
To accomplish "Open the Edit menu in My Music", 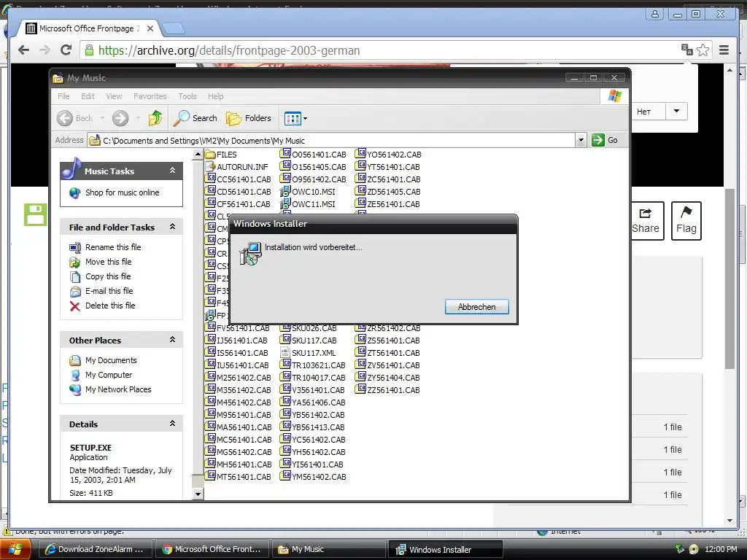I will pyautogui.click(x=88, y=96).
